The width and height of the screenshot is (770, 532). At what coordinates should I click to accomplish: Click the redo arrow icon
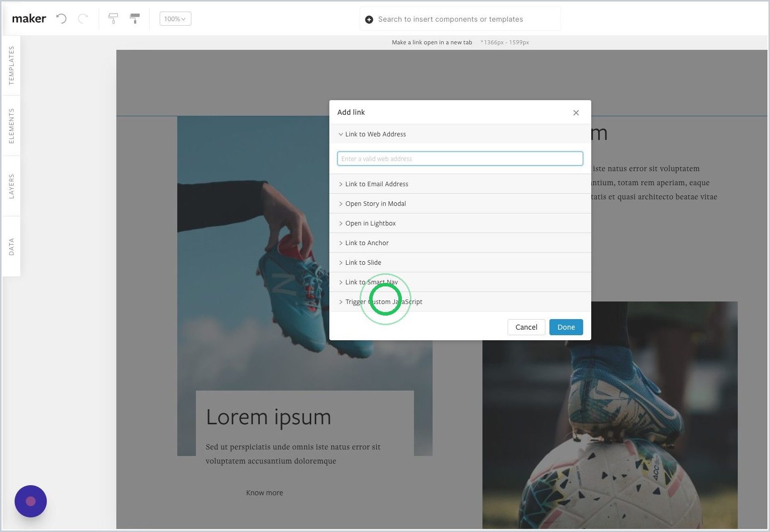click(83, 19)
